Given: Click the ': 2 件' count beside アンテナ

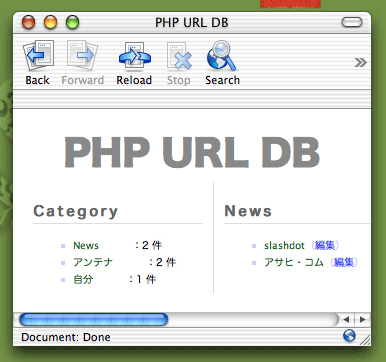Looking at the screenshot, I should [x=162, y=262].
